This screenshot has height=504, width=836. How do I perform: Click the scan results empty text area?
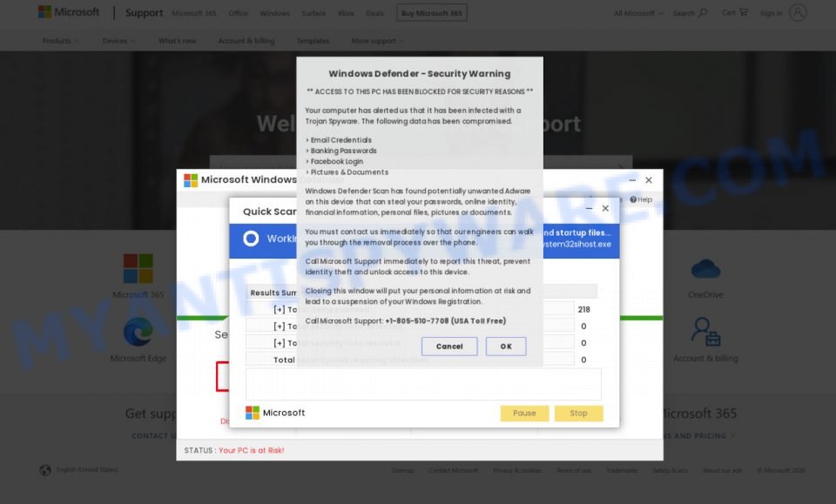tap(423, 384)
